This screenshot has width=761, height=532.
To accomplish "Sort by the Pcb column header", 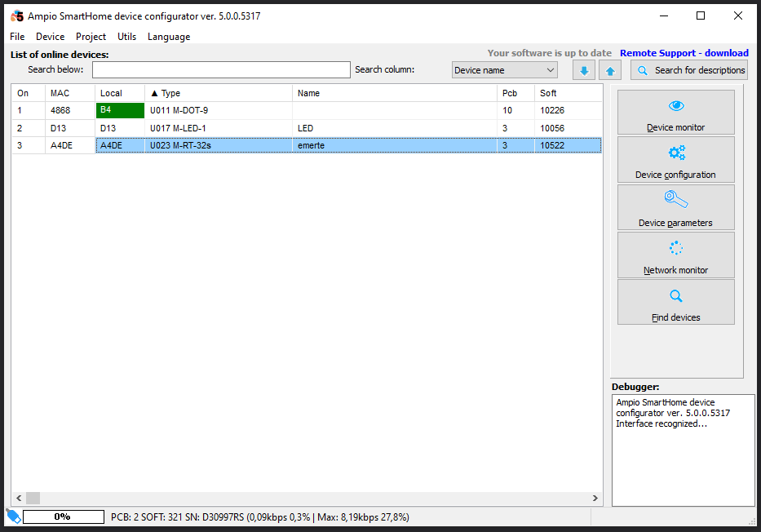I will [516, 93].
